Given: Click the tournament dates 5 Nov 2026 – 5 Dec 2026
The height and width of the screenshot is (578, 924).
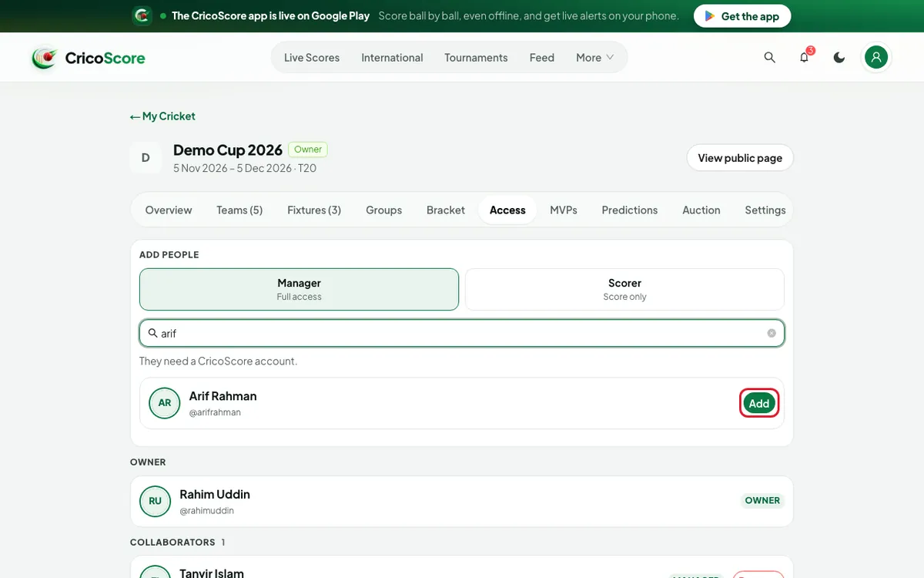Looking at the screenshot, I should (233, 168).
